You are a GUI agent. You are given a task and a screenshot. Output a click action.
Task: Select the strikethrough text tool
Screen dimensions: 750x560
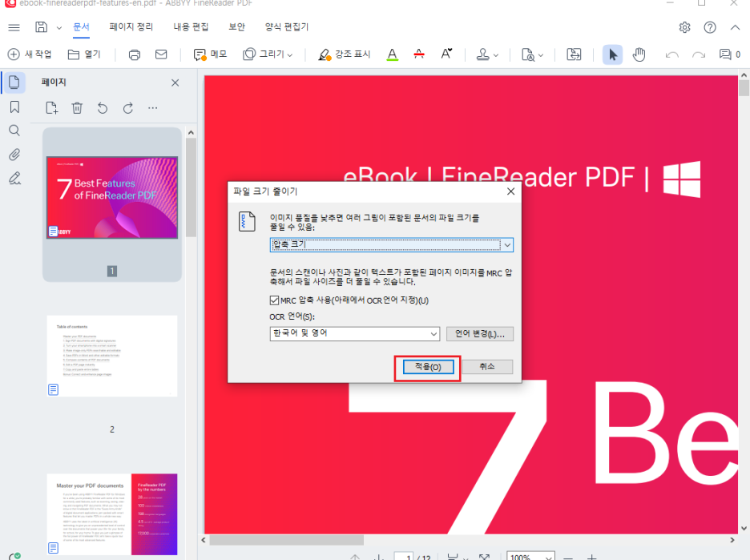tap(419, 54)
